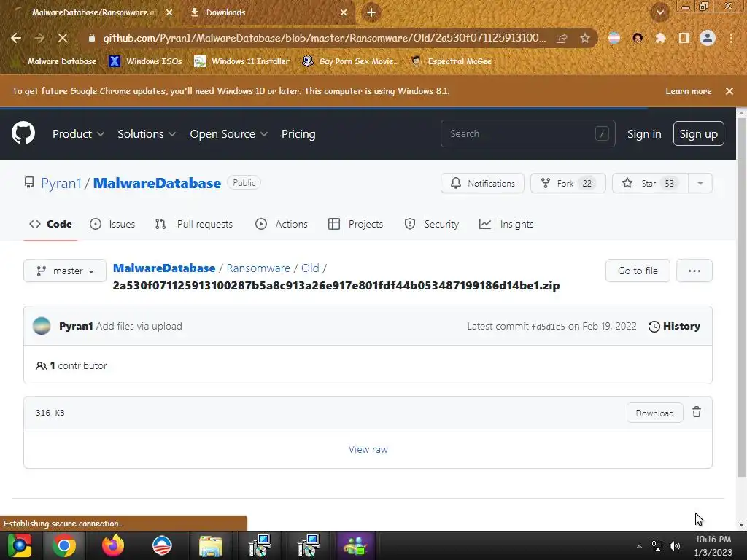Open Chrome's three-dot menu
Screen dimensions: 747x560
(x=731, y=38)
